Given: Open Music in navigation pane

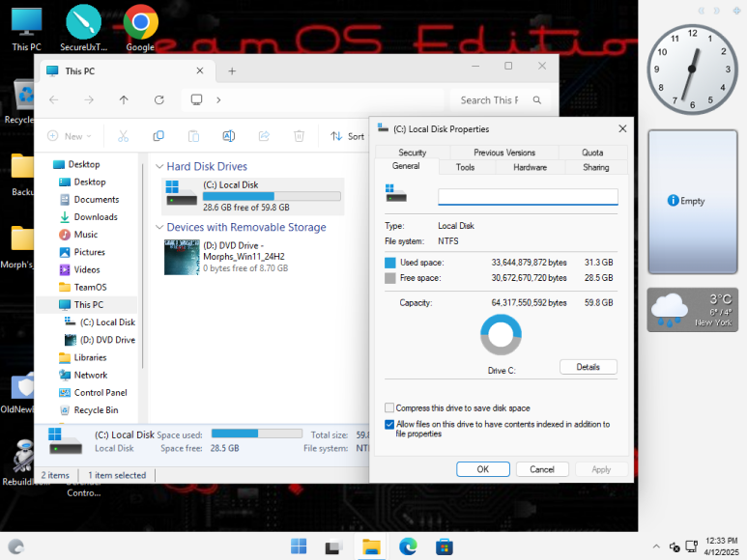Looking at the screenshot, I should tap(85, 235).
